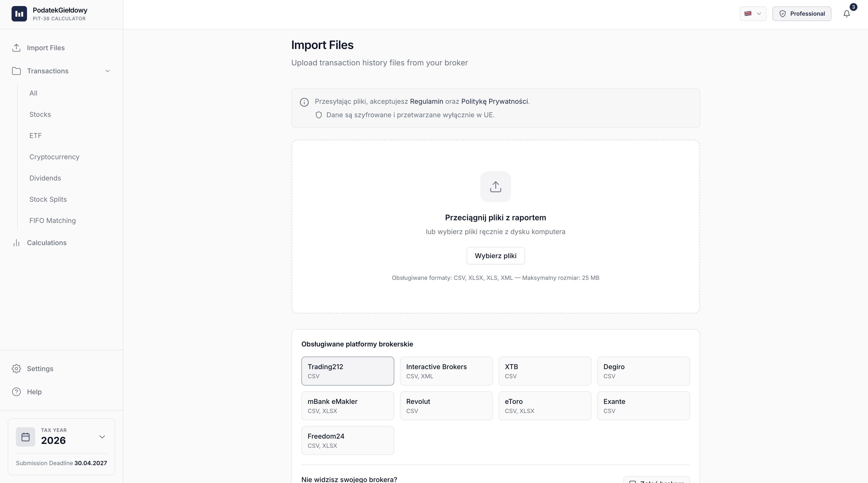Open the notifications bell

pyautogui.click(x=847, y=14)
